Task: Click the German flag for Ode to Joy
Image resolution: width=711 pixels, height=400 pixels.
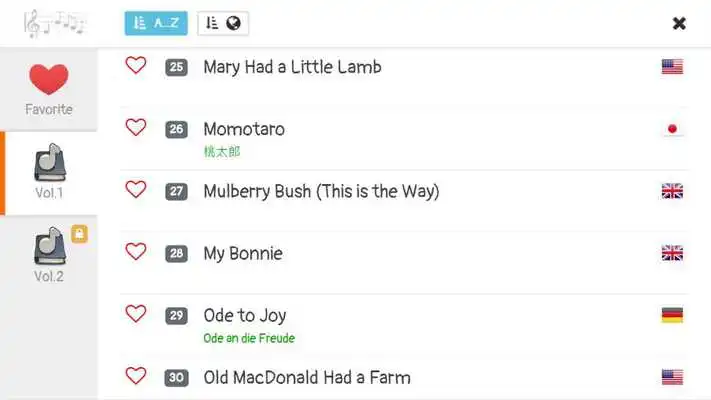Action: 672,315
